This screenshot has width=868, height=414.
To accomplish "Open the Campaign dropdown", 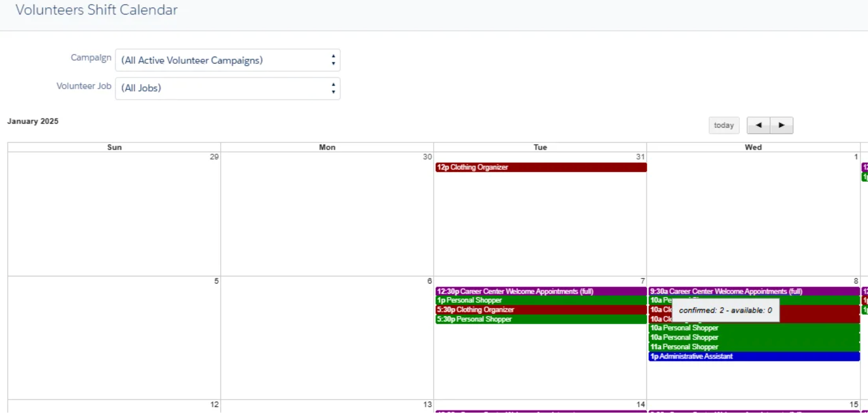I will coord(228,60).
